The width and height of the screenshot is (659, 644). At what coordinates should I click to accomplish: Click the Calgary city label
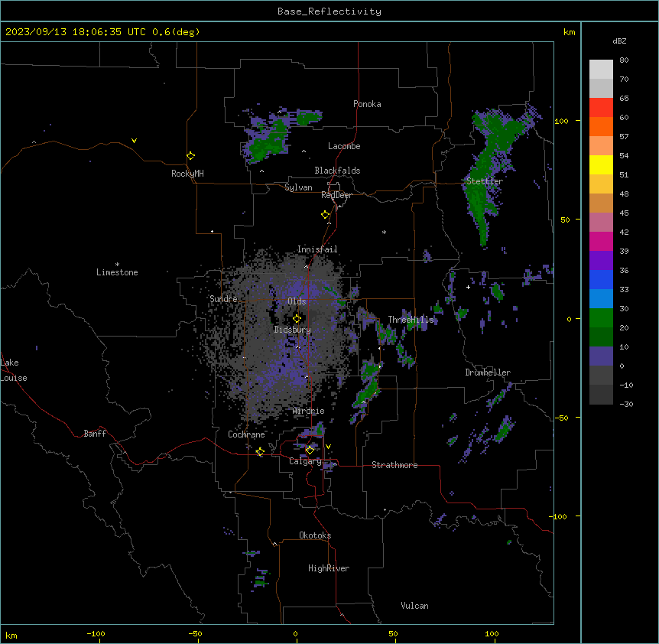tap(305, 461)
